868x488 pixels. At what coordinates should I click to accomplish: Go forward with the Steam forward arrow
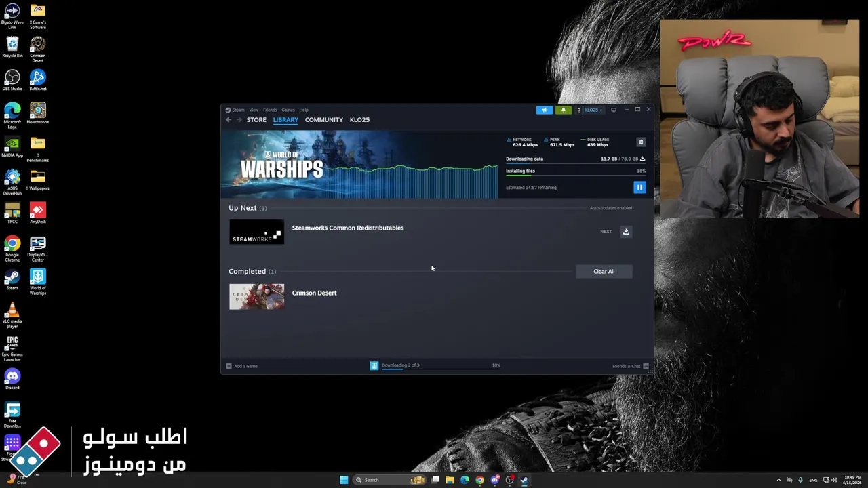tap(239, 120)
